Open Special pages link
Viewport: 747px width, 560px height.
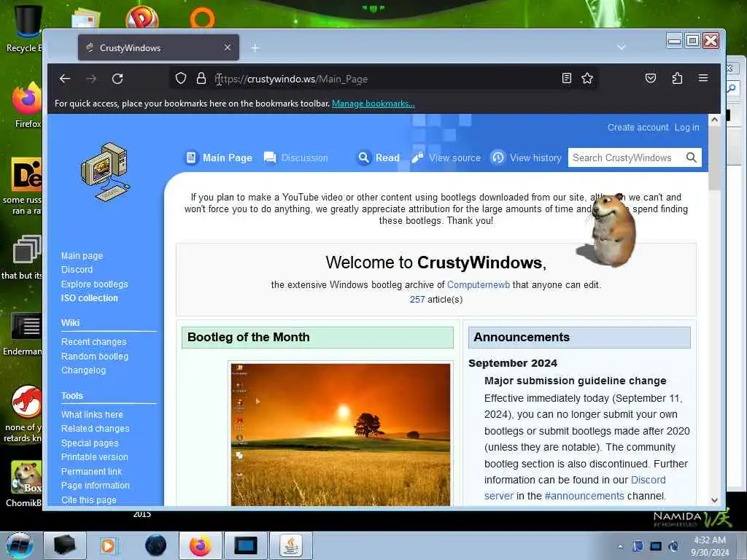coord(90,443)
